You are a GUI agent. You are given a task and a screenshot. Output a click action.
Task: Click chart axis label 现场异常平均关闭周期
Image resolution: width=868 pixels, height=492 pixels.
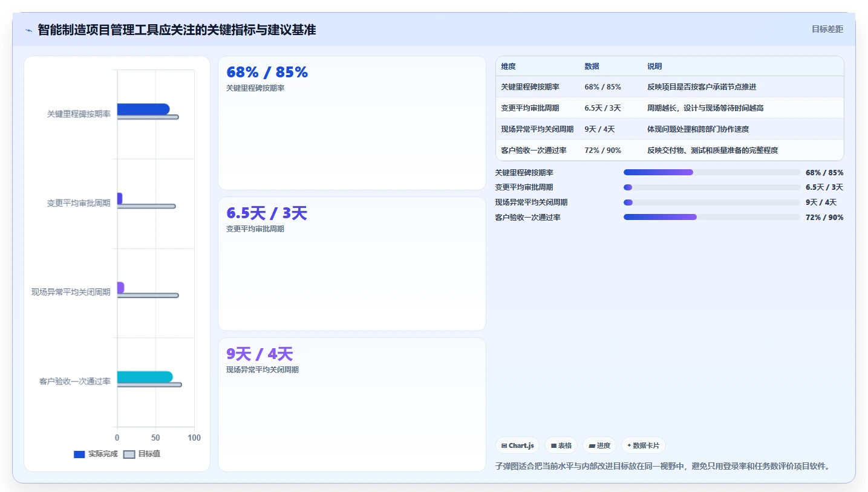[x=71, y=293]
